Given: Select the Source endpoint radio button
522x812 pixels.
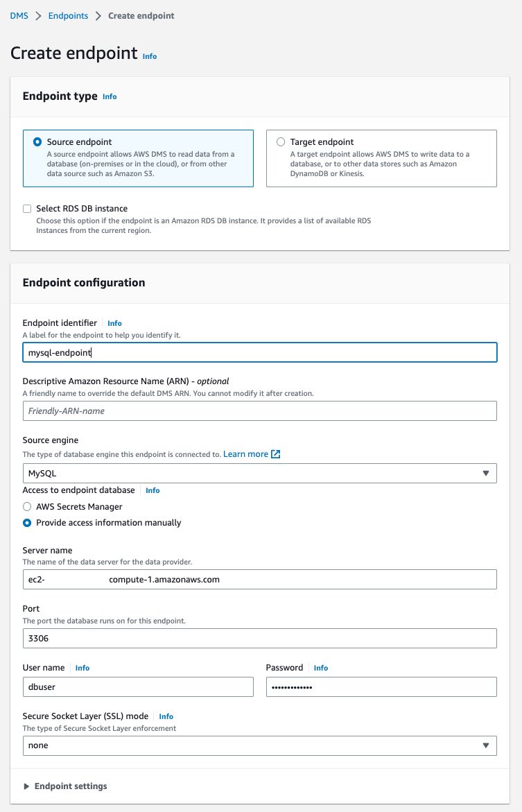Looking at the screenshot, I should (x=37, y=142).
